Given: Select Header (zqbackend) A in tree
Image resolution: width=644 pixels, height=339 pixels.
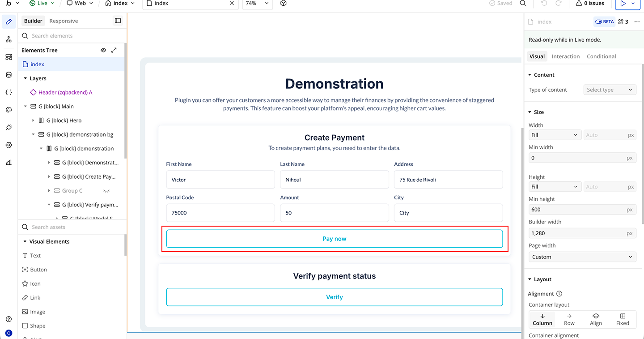Looking at the screenshot, I should (x=65, y=92).
